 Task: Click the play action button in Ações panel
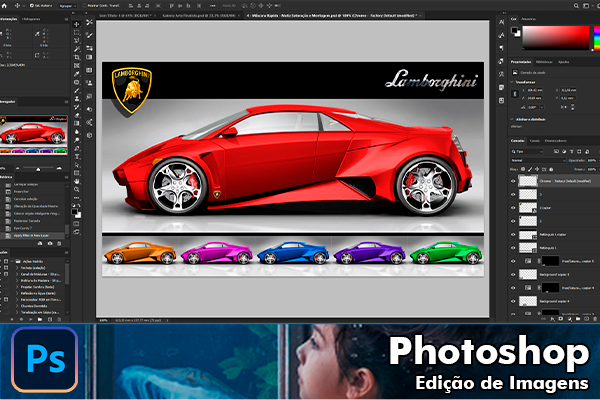point(31,319)
